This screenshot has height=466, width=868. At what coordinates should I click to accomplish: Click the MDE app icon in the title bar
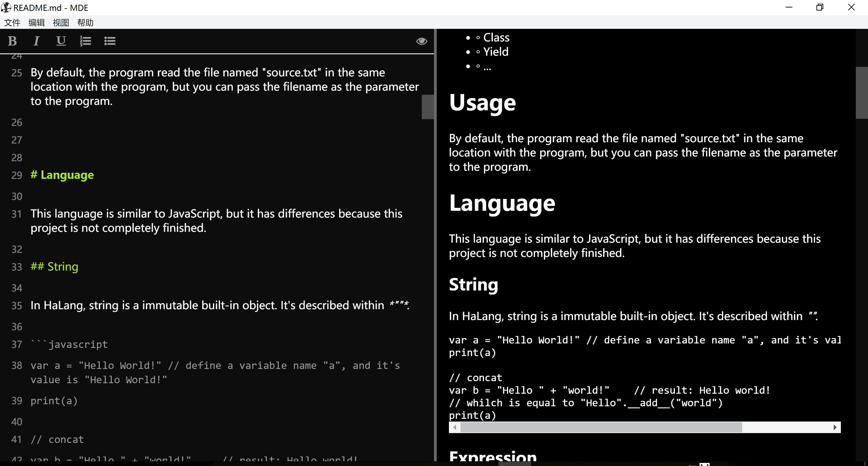[6, 7]
